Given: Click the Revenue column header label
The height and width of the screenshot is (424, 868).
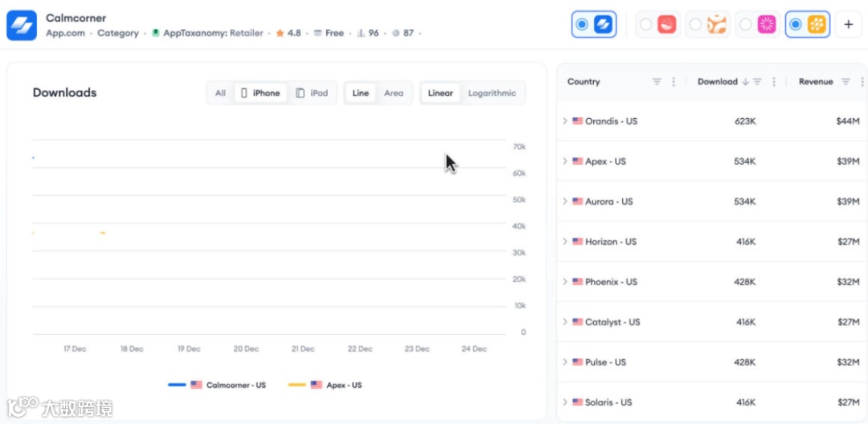Looking at the screenshot, I should (816, 82).
